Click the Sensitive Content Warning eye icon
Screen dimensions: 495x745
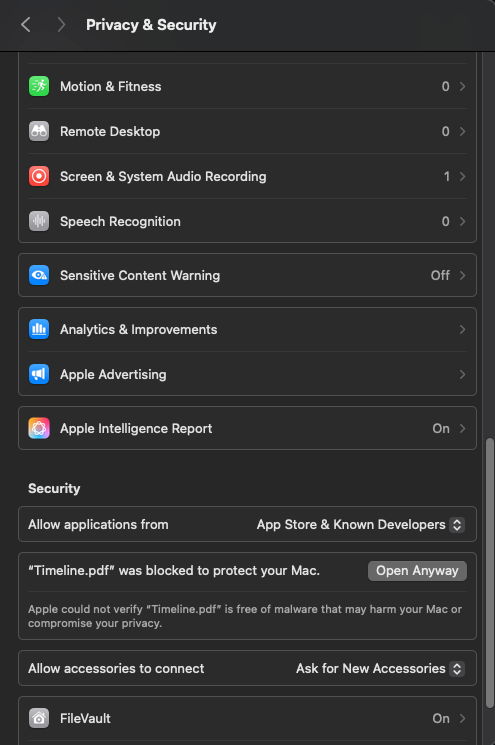[39, 275]
